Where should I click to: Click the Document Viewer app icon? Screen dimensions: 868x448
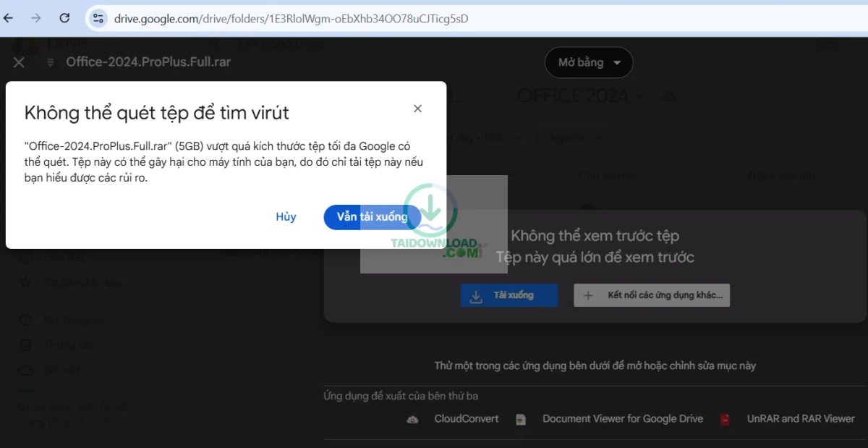click(521, 419)
